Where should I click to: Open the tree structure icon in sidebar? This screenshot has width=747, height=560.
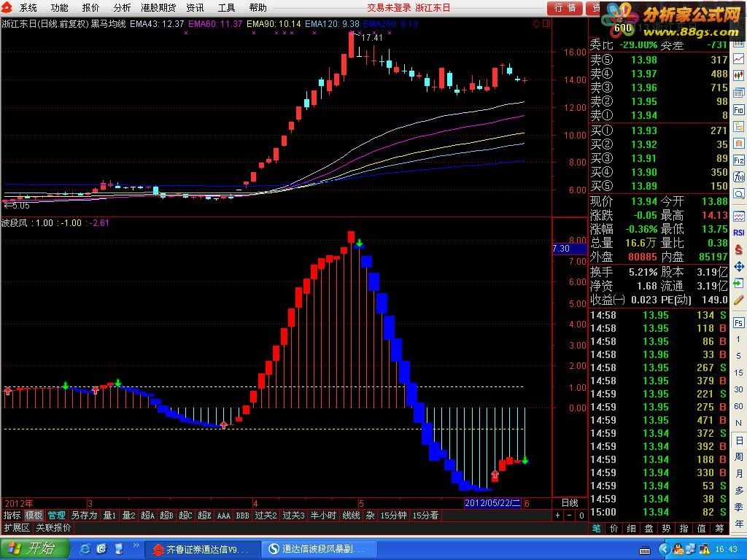[x=738, y=127]
